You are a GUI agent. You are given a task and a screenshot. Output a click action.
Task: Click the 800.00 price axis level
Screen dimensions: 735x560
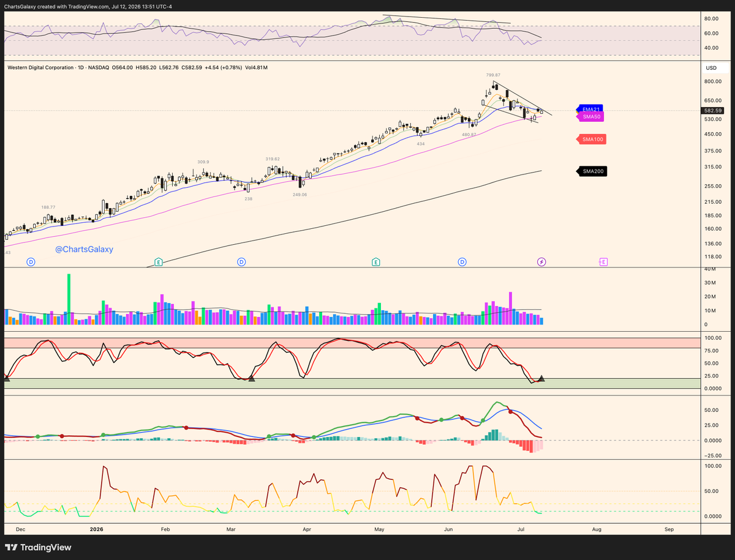712,81
